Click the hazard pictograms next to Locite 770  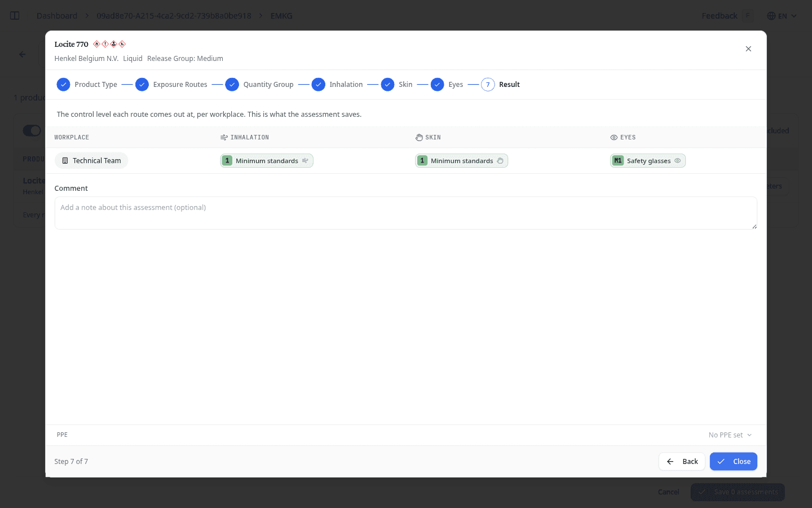(x=109, y=44)
